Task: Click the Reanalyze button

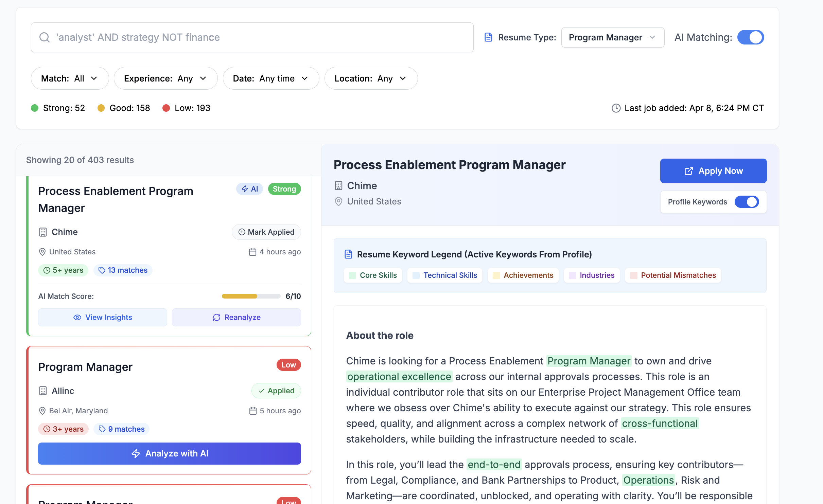Action: click(236, 317)
